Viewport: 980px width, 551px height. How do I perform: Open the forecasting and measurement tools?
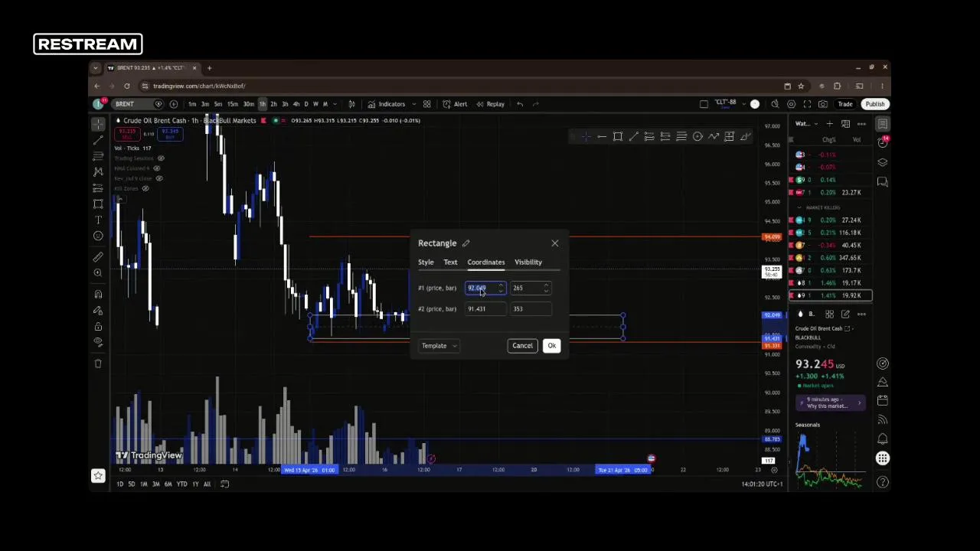(98, 188)
